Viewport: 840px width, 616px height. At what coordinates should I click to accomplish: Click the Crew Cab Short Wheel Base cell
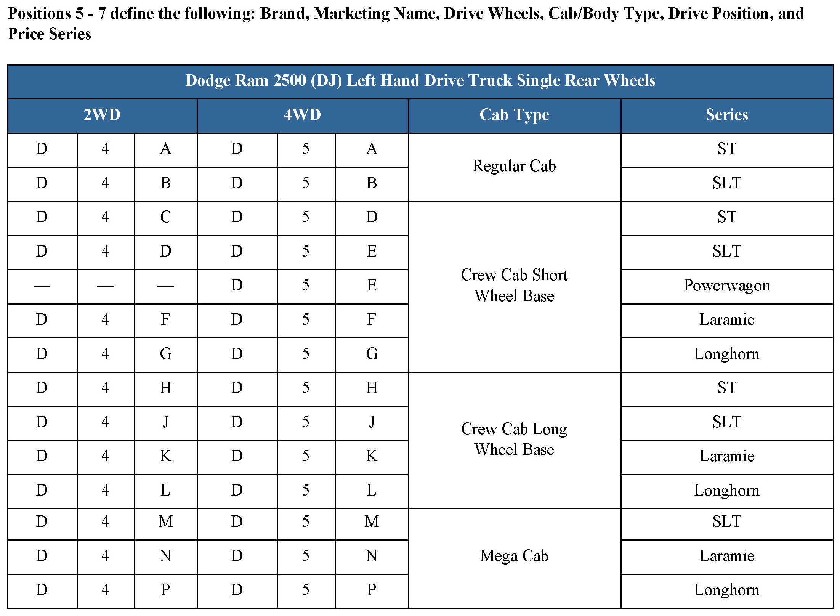pos(514,286)
